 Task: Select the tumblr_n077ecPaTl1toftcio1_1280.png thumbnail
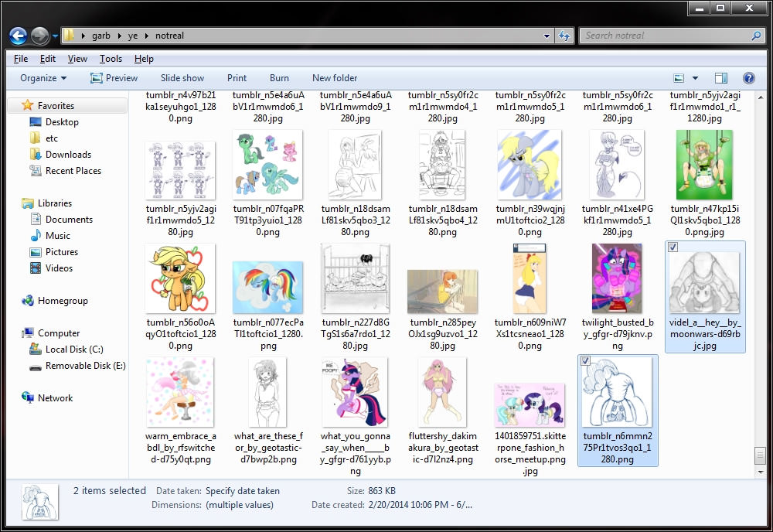(x=267, y=287)
